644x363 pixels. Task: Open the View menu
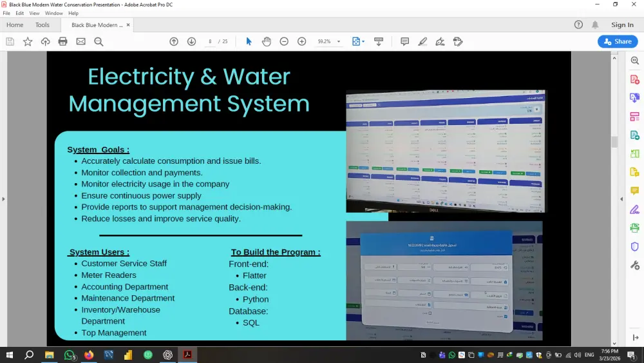tap(35, 13)
